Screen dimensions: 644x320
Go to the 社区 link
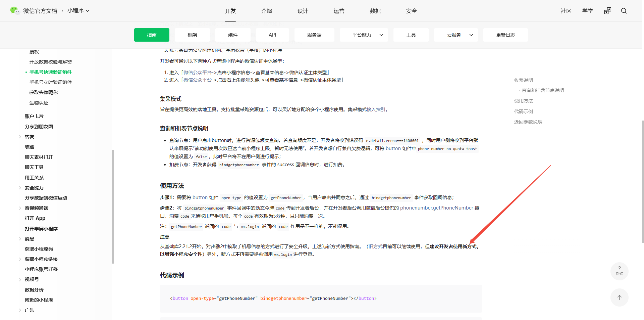click(566, 11)
